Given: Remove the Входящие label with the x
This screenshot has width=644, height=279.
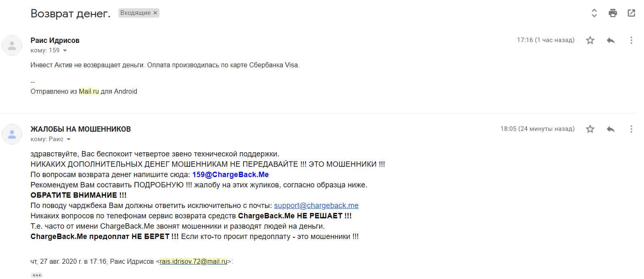Looking at the screenshot, I should (155, 13).
